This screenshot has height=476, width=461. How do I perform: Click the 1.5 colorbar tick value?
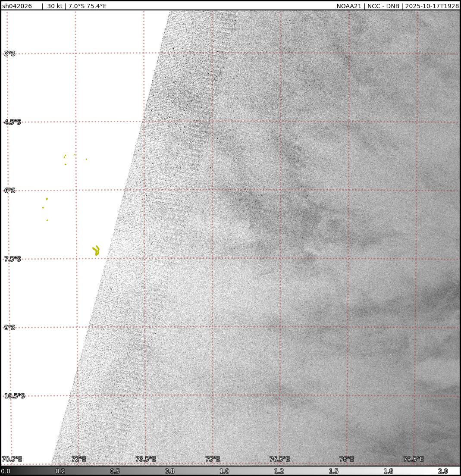[x=333, y=471]
